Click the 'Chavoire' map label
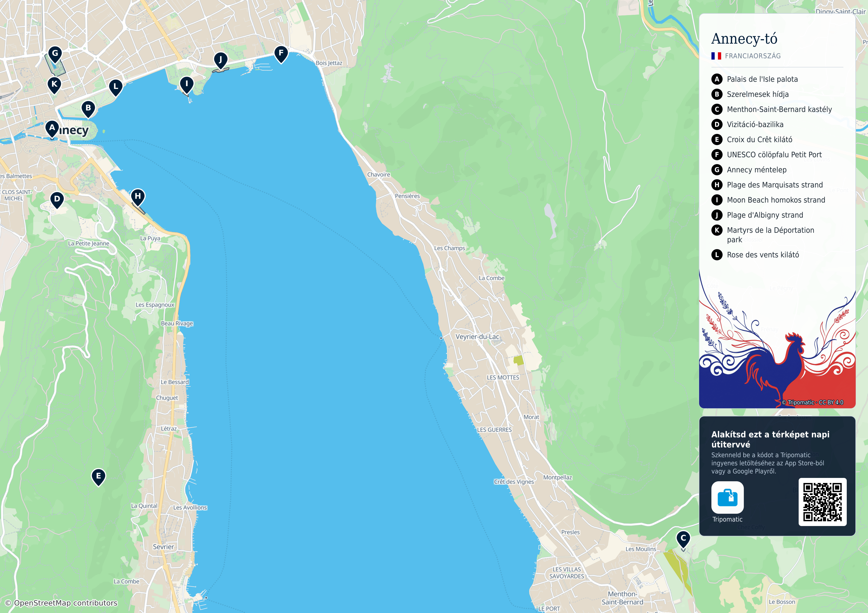 tap(378, 175)
